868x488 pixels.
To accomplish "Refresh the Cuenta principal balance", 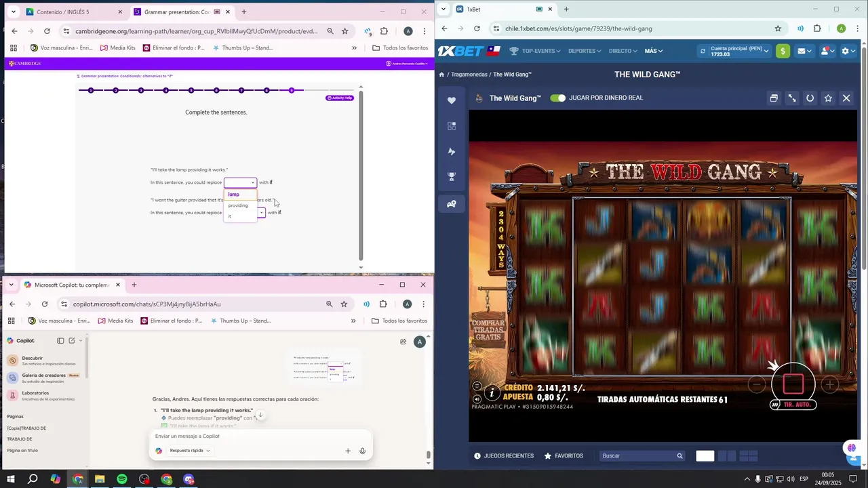I will point(703,51).
